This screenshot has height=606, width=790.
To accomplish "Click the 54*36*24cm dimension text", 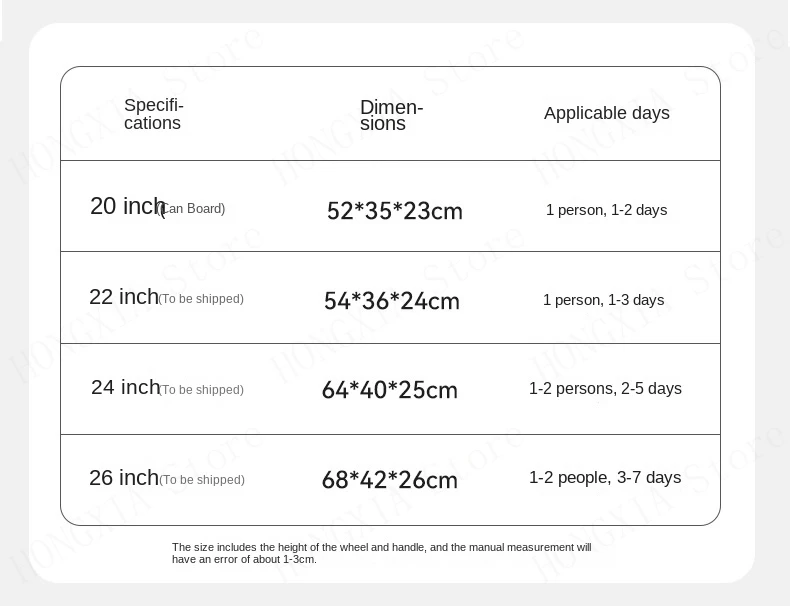I will tap(391, 301).
